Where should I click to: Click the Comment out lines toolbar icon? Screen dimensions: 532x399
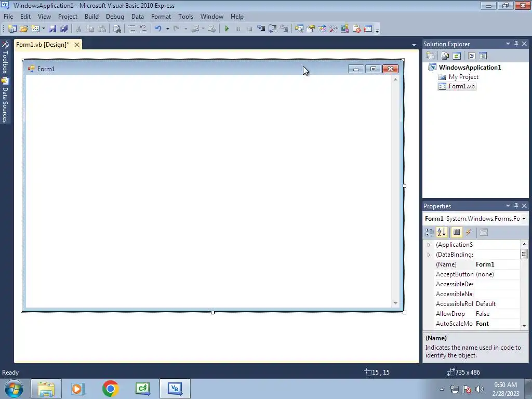point(132,29)
